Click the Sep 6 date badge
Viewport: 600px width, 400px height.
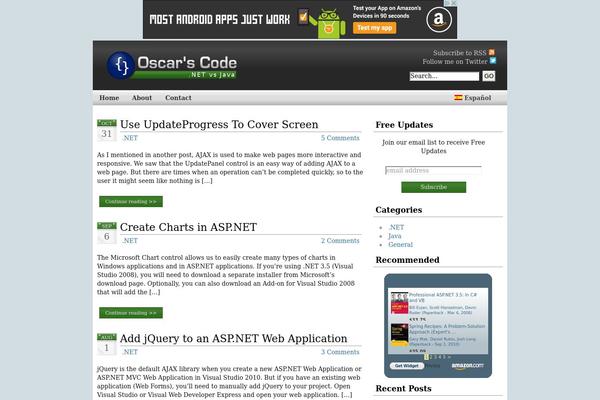click(106, 233)
